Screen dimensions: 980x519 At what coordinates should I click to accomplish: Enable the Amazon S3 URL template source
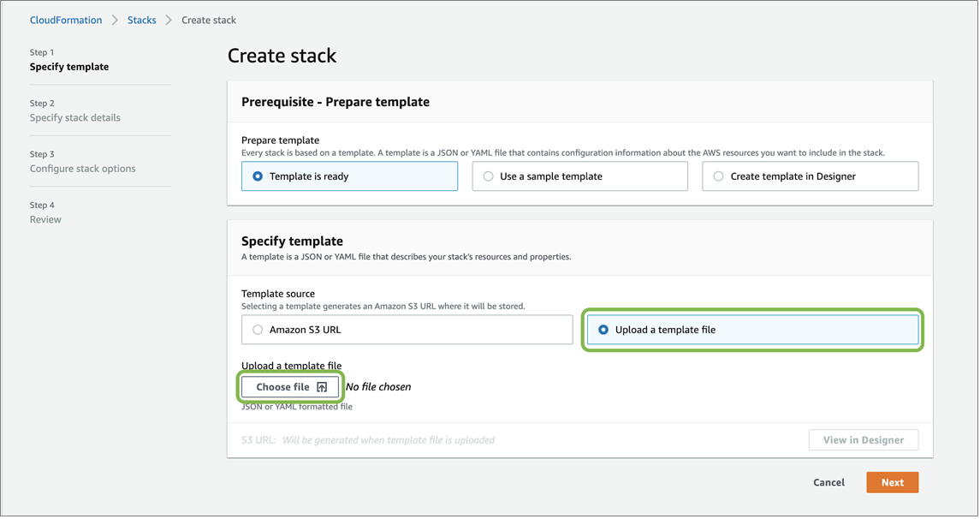(x=257, y=330)
